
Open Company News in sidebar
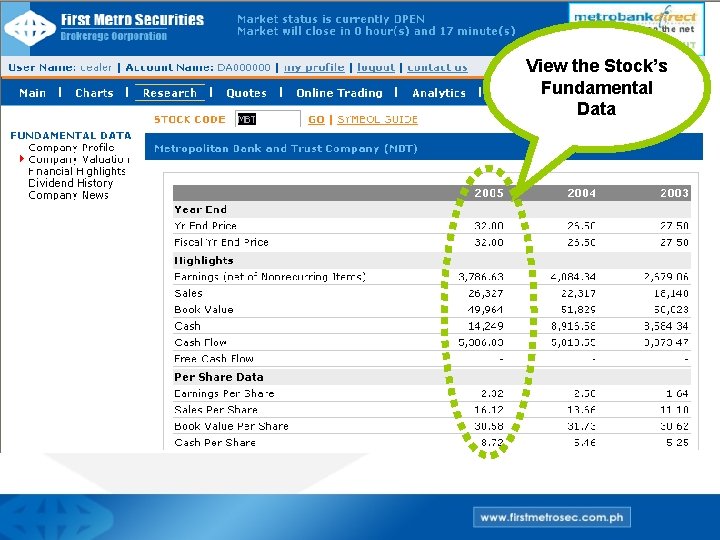click(68, 195)
